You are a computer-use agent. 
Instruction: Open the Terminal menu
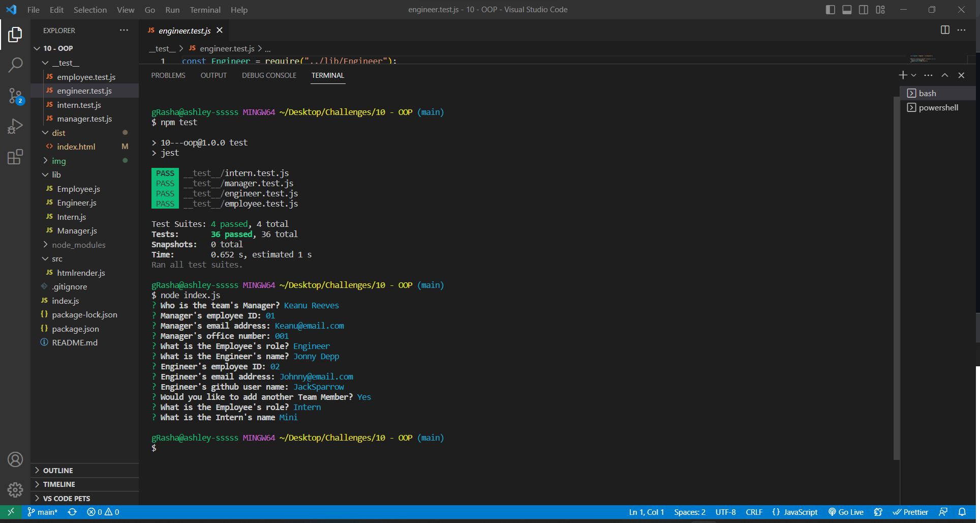(205, 10)
